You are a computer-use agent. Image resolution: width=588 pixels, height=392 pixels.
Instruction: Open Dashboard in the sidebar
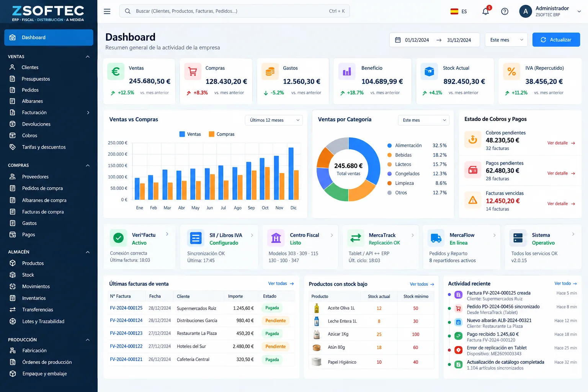tap(49, 38)
